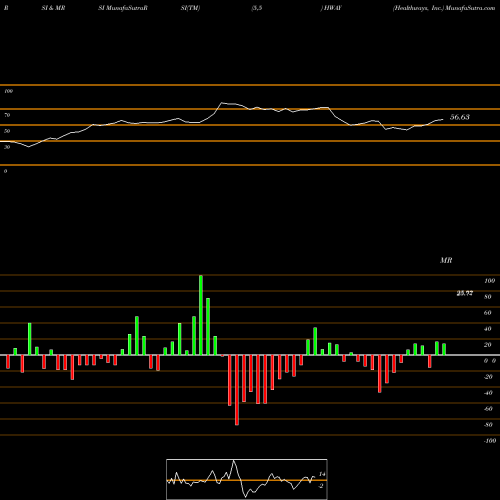This screenshot has height=500, width=500.
Task: Click the longest red MR bar
Action: tap(237, 390)
